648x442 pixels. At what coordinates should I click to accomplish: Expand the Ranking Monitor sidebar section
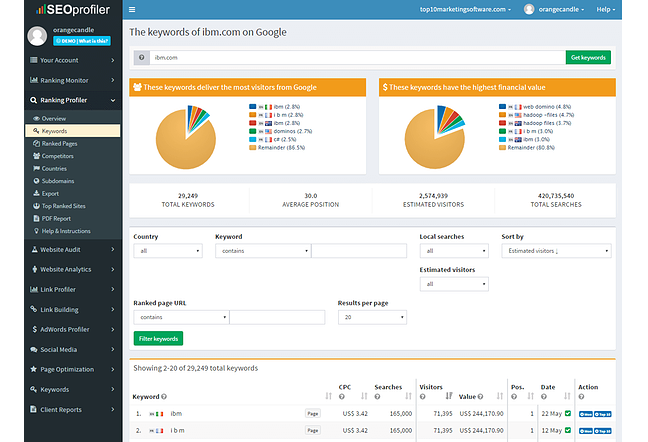[73, 80]
